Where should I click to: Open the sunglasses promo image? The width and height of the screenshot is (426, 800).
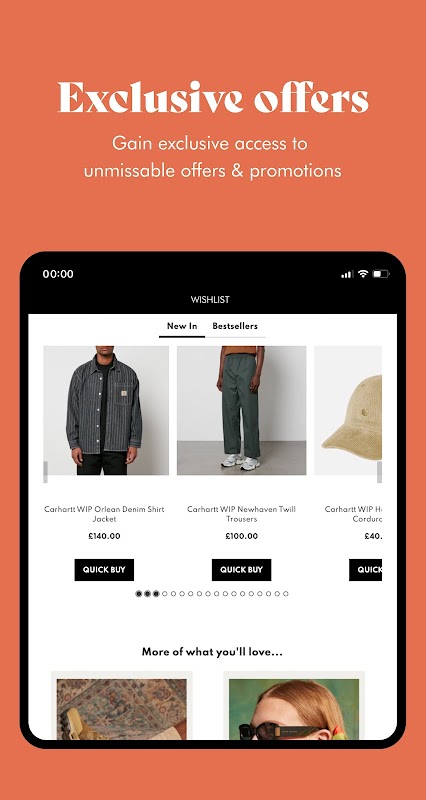294,708
